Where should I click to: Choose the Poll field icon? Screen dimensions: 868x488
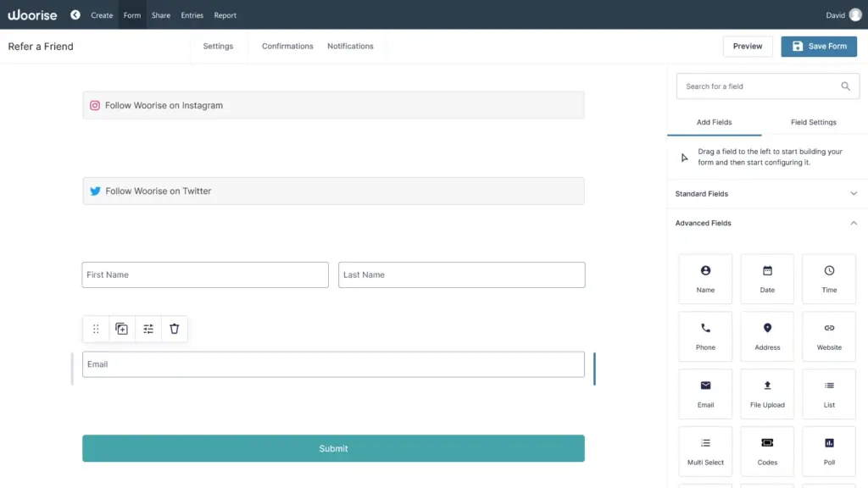(828, 451)
